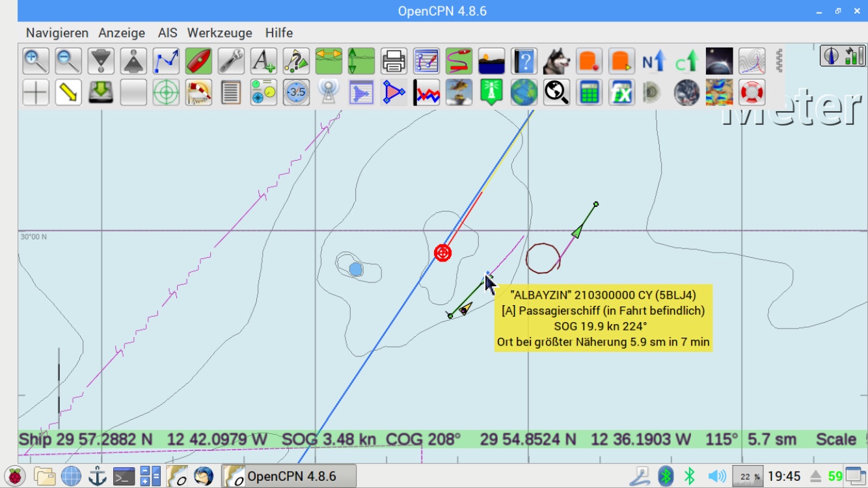
Task: Open the route and mark manager
Action: pyautogui.click(x=426, y=61)
